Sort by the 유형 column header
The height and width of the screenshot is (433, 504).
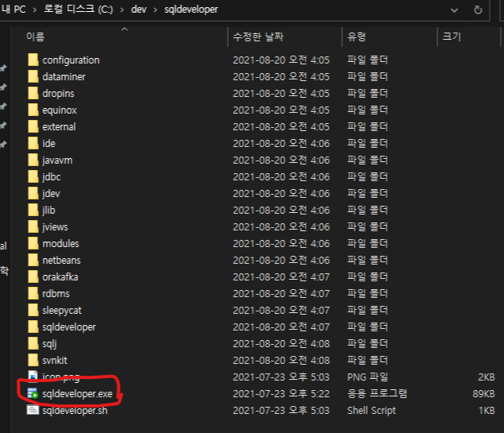click(356, 37)
